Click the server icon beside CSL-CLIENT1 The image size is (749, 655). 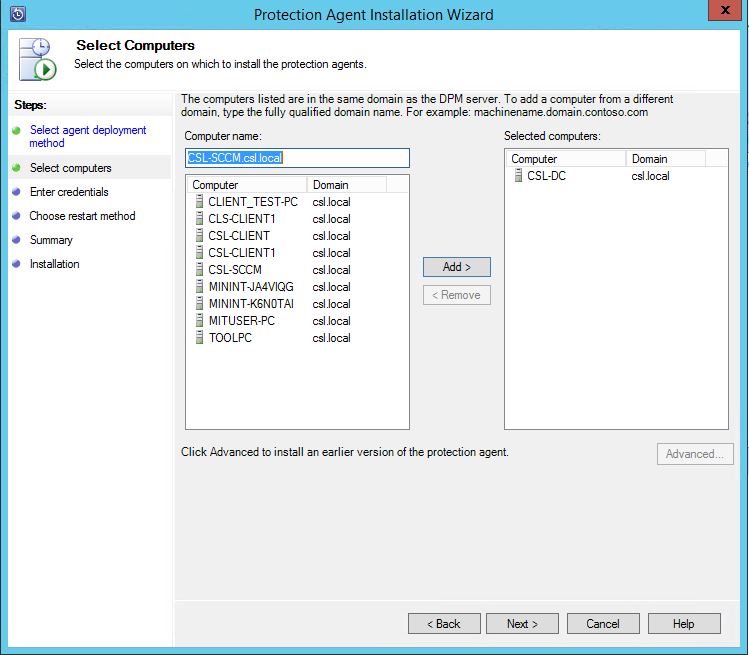[200, 253]
